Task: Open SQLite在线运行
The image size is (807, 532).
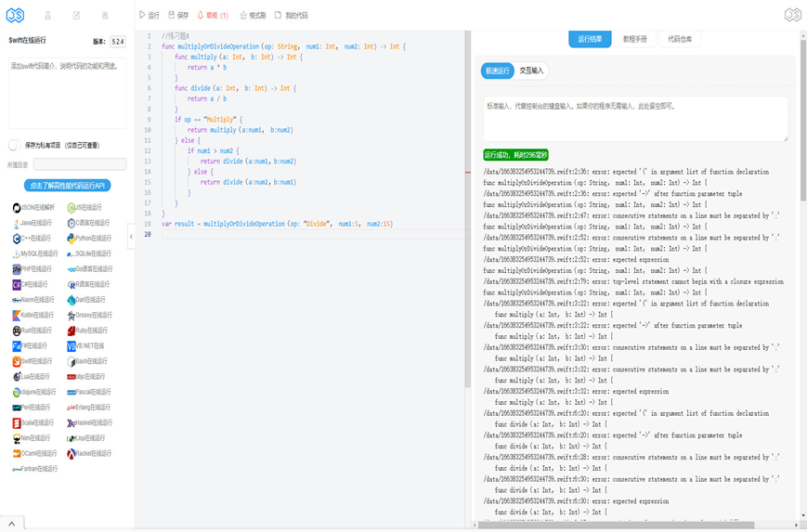Action: (x=89, y=254)
